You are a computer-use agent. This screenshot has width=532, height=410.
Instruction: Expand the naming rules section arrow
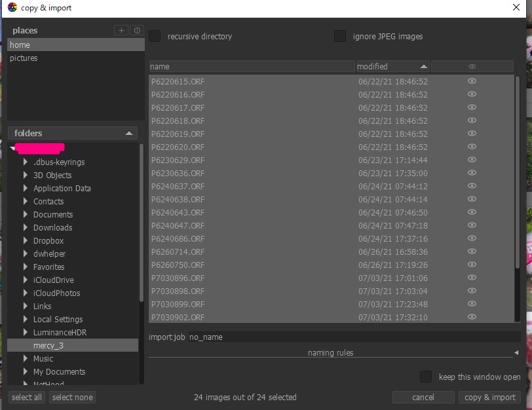click(x=516, y=352)
